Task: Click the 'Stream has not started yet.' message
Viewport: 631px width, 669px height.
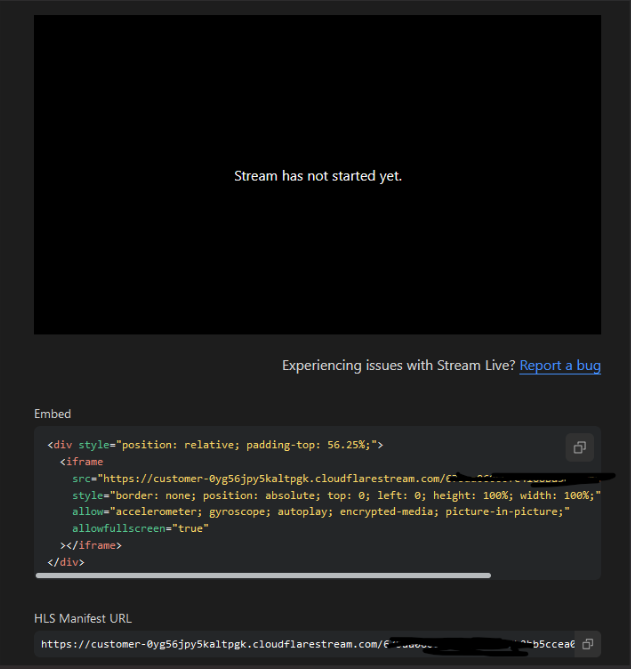Action: click(x=318, y=176)
